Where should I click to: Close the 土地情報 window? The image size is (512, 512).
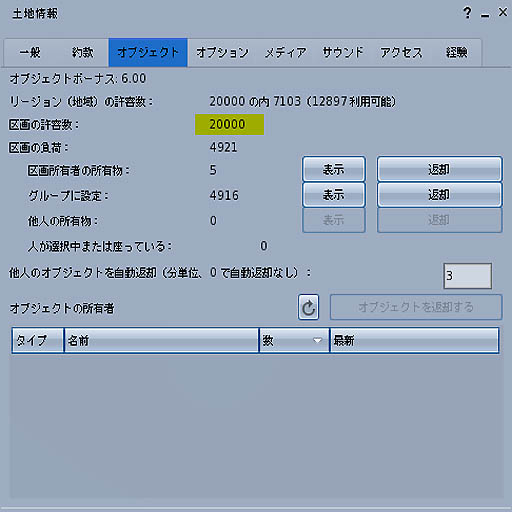click(503, 12)
